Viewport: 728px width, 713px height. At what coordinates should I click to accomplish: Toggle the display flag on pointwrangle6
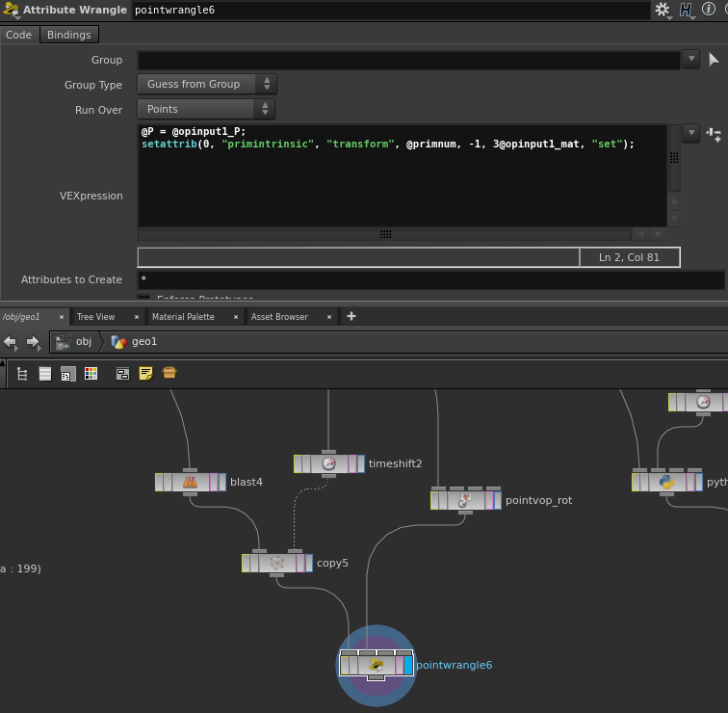(408, 665)
